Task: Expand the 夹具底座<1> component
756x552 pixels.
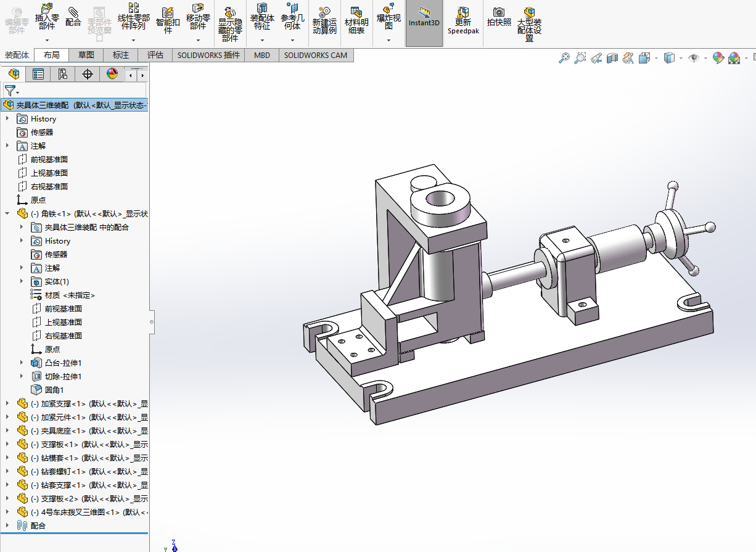Action: point(7,430)
